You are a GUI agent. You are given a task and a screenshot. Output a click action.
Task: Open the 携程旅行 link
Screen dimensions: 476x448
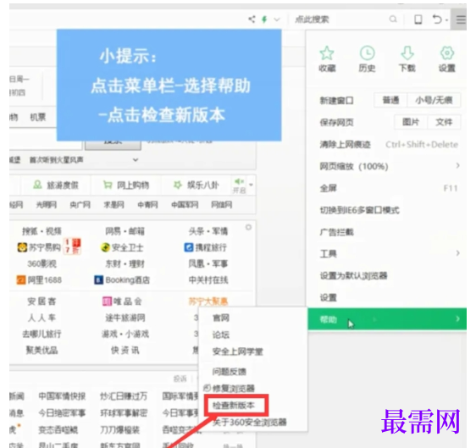point(205,247)
